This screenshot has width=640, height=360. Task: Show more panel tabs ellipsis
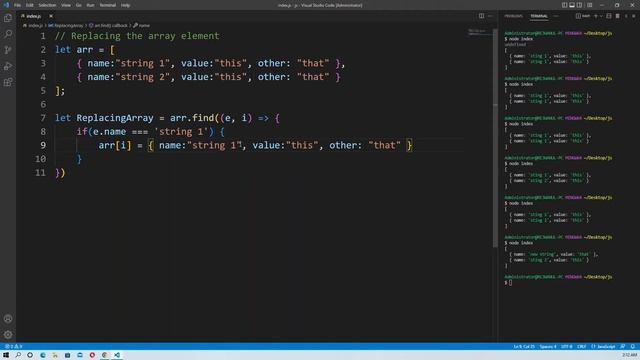coord(556,16)
